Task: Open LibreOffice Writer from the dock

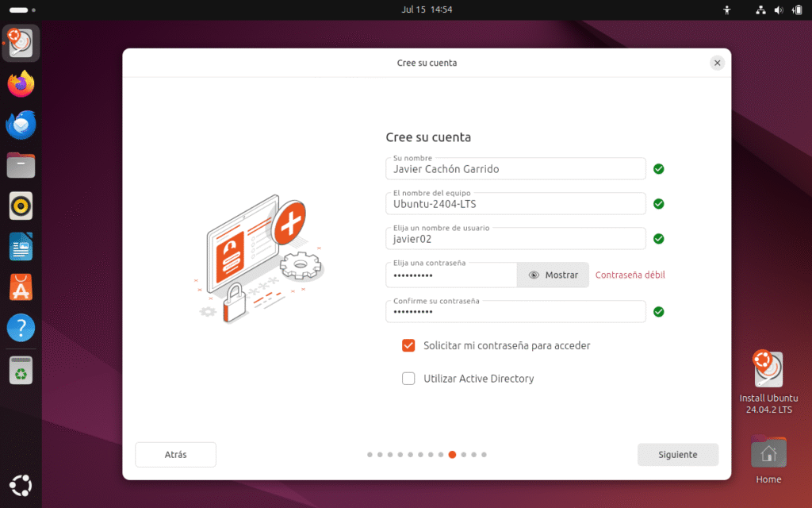Action: click(21, 247)
